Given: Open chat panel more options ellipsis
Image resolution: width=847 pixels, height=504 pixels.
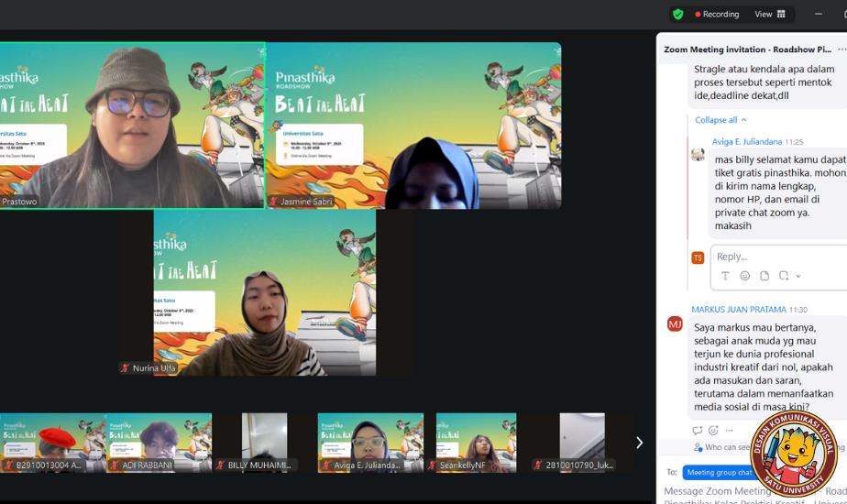Looking at the screenshot, I should (841, 49).
